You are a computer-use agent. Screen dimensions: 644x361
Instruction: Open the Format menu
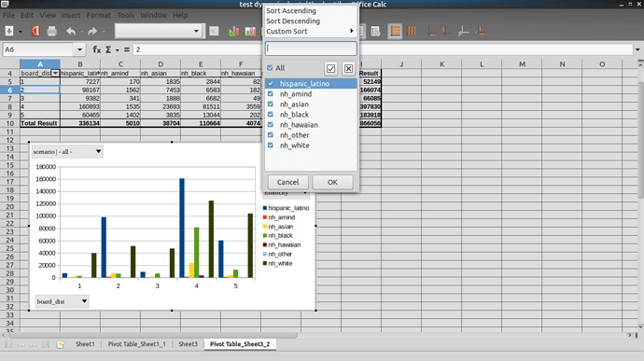99,15
